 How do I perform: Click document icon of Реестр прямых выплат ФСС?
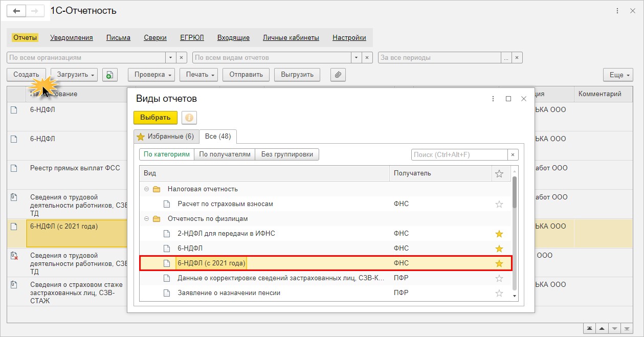click(14, 168)
